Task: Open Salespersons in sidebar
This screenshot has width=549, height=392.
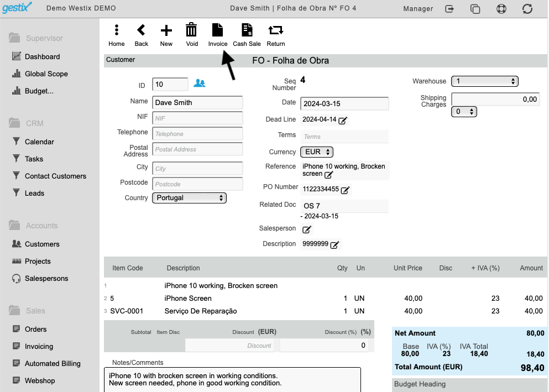Action: [40, 278]
